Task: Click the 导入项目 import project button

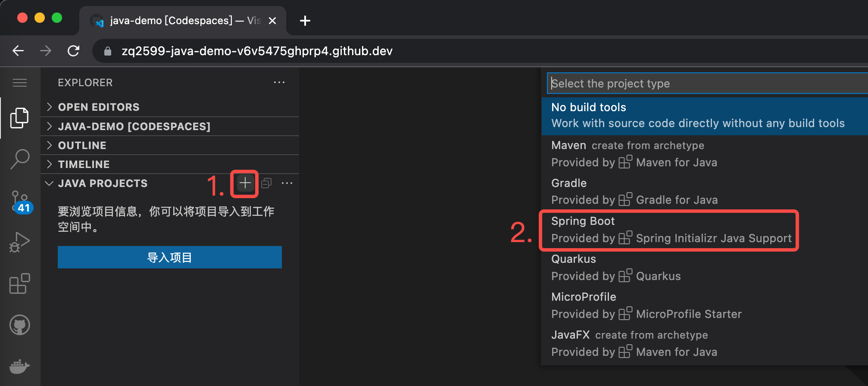Action: pyautogui.click(x=170, y=257)
